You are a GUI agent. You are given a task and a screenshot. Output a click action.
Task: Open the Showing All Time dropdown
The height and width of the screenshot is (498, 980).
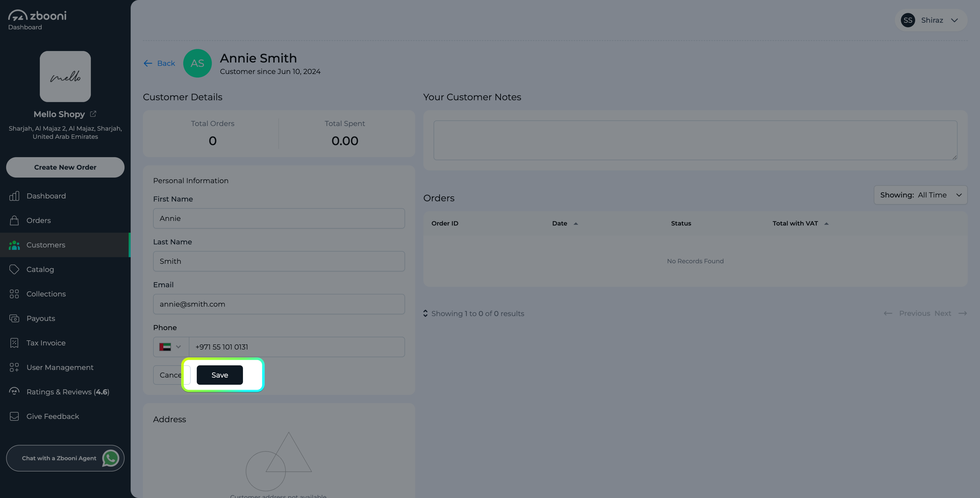(x=920, y=195)
